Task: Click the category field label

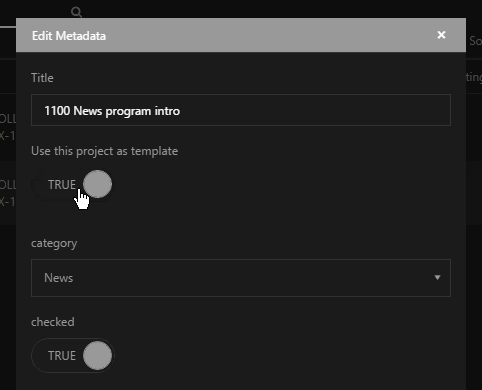Action: [x=54, y=243]
